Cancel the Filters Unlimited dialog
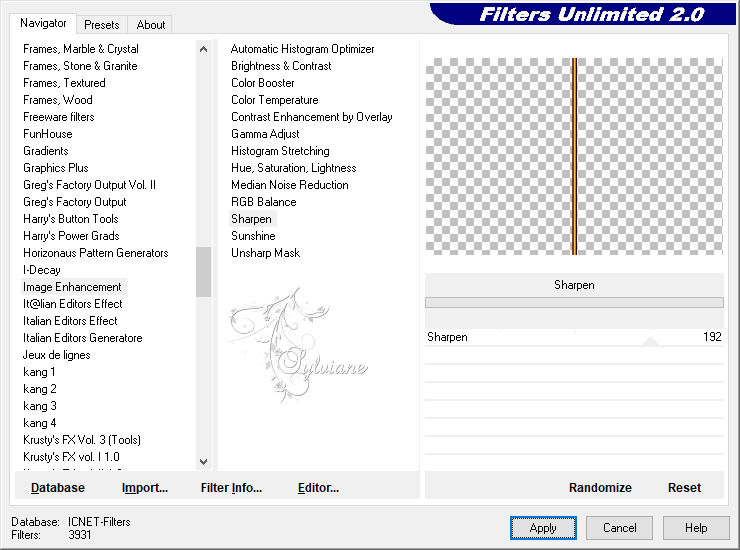Screen dimensions: 740x550 click(620, 528)
